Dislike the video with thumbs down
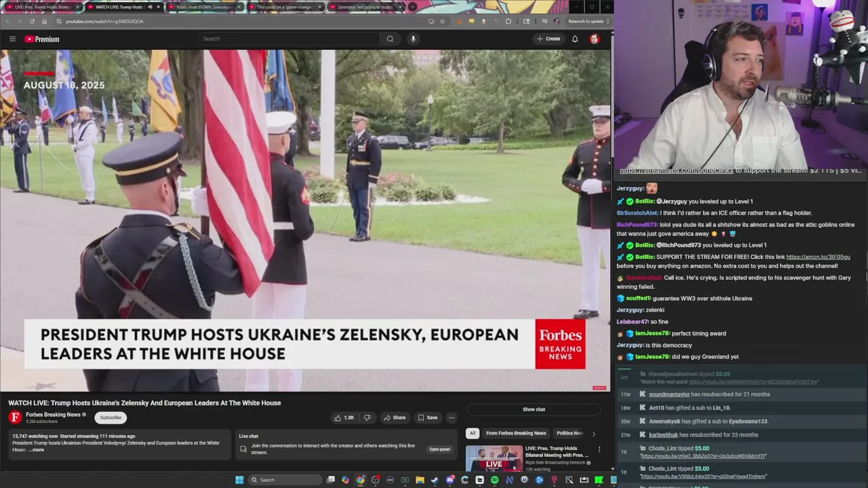The height and width of the screenshot is (488, 868). (x=368, y=418)
